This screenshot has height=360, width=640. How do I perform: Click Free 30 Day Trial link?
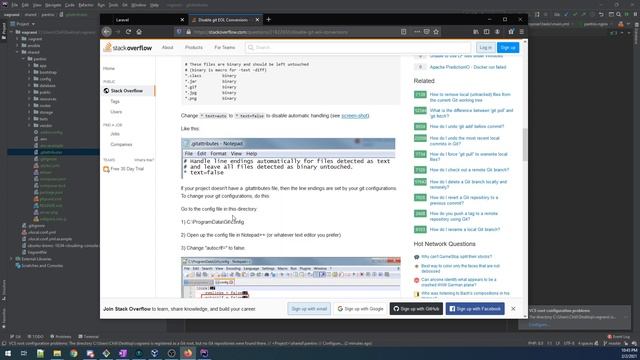point(127,169)
